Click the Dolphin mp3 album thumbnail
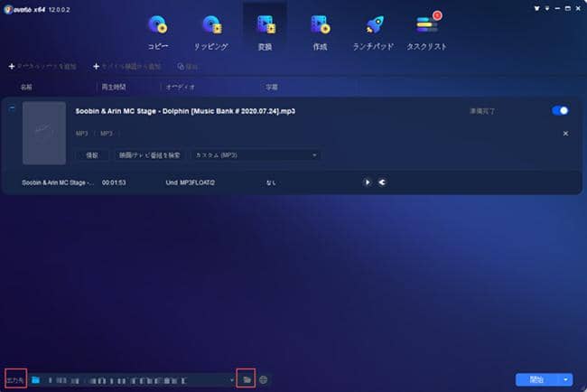The height and width of the screenshot is (392, 587). [x=44, y=133]
